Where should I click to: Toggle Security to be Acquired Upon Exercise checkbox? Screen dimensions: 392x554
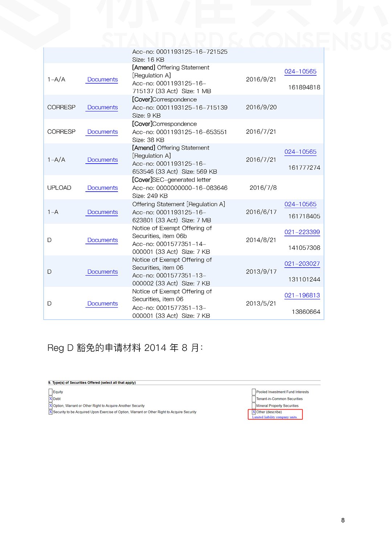[50, 412]
